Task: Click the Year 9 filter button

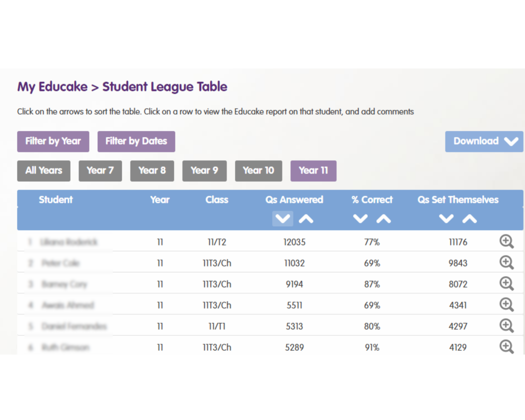Action: 204,171
